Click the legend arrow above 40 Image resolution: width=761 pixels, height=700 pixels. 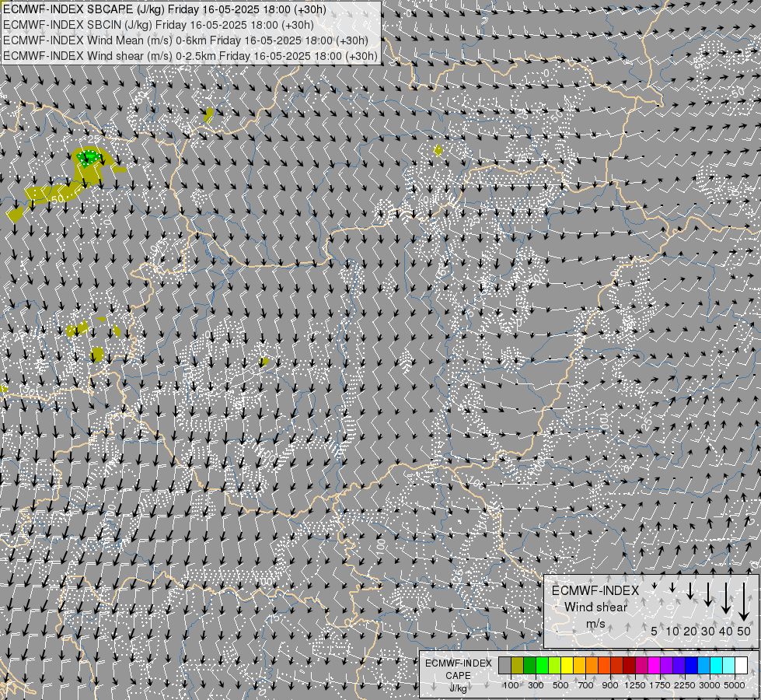point(725,598)
